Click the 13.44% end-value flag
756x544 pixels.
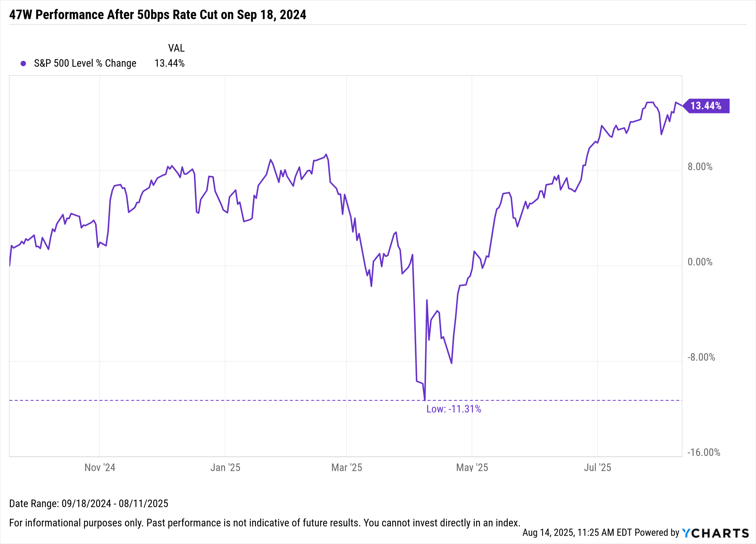[x=706, y=106]
